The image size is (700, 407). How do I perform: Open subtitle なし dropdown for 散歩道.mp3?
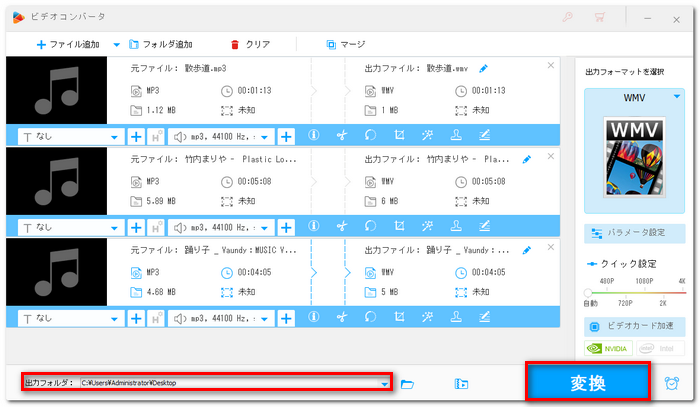point(71,137)
